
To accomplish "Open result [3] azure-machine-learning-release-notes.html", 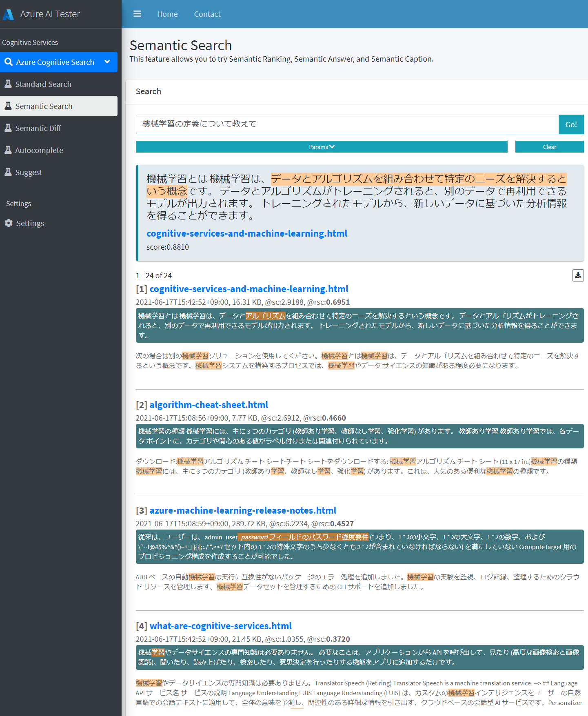I will (x=243, y=510).
